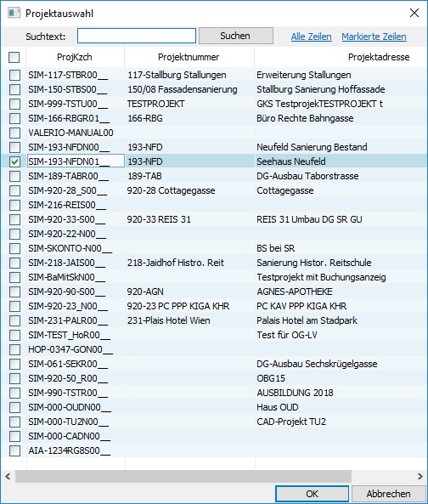Sort by the Projektadresse column header

[x=341, y=57]
